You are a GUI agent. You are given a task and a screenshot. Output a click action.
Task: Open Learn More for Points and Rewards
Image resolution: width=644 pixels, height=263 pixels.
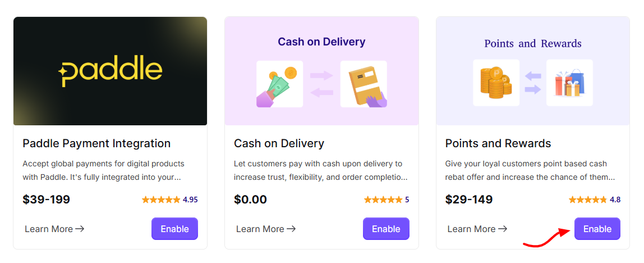click(477, 229)
